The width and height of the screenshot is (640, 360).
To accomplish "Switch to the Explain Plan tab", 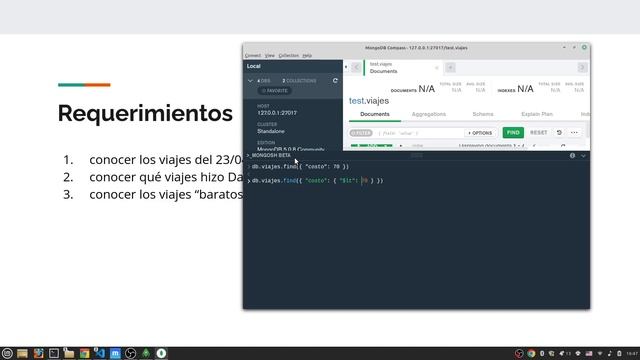I will click(x=537, y=114).
